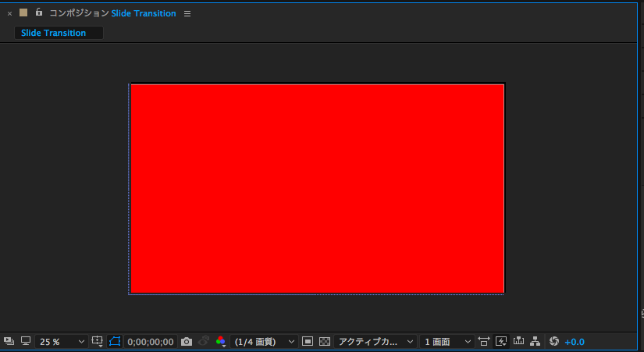The height and width of the screenshot is (352, 644).
Task: Toggle the transparency grid checkerboard icon
Action: point(325,341)
